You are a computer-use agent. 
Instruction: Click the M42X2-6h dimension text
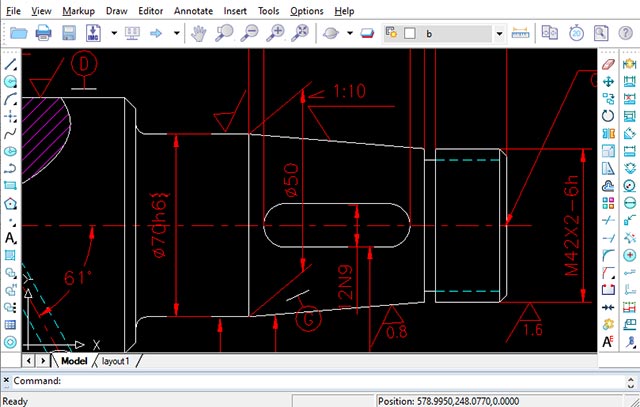pos(572,226)
